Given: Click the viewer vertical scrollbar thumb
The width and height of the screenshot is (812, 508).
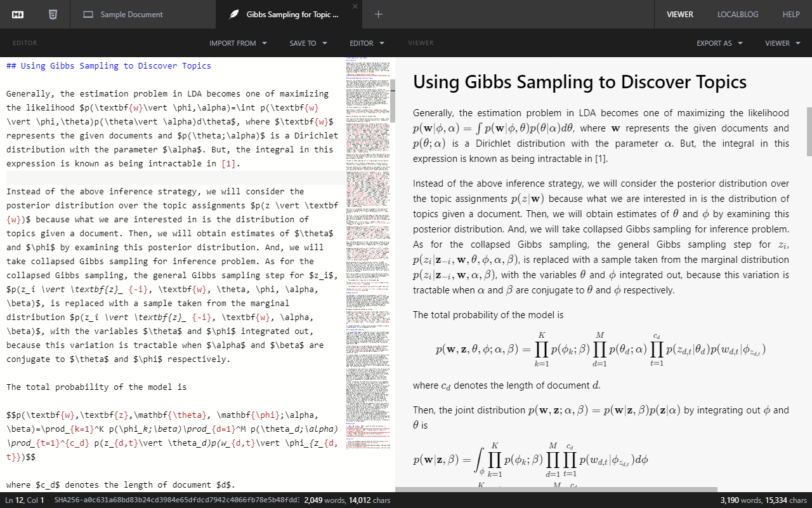Looking at the screenshot, I should tap(809, 131).
